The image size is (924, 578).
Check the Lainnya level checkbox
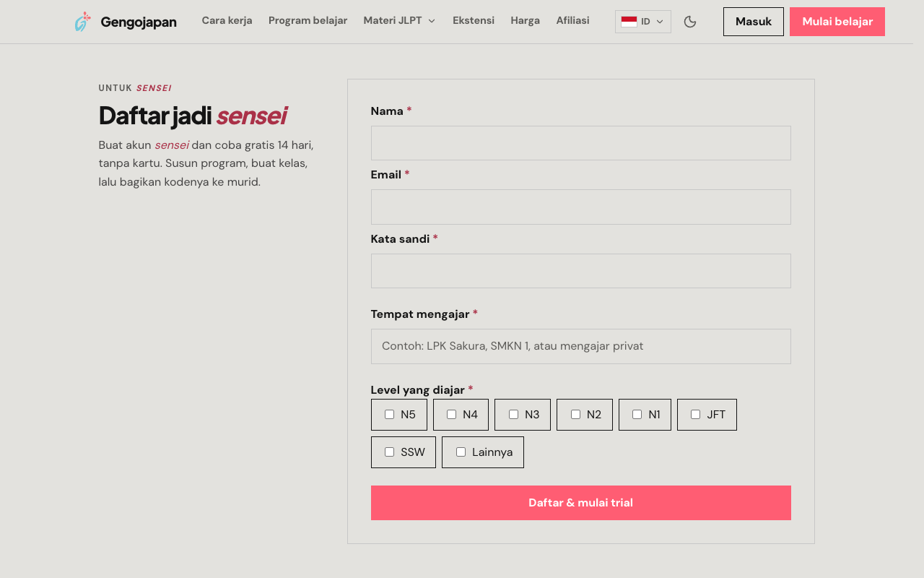tap(461, 452)
